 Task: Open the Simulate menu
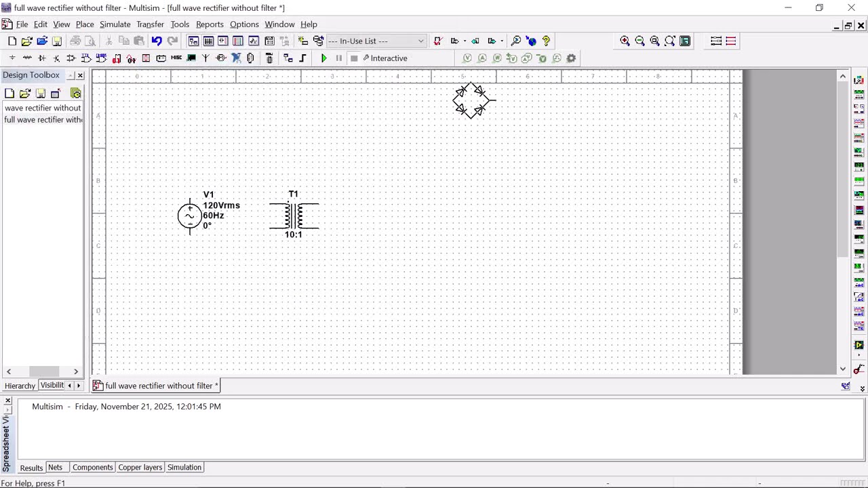click(x=115, y=24)
